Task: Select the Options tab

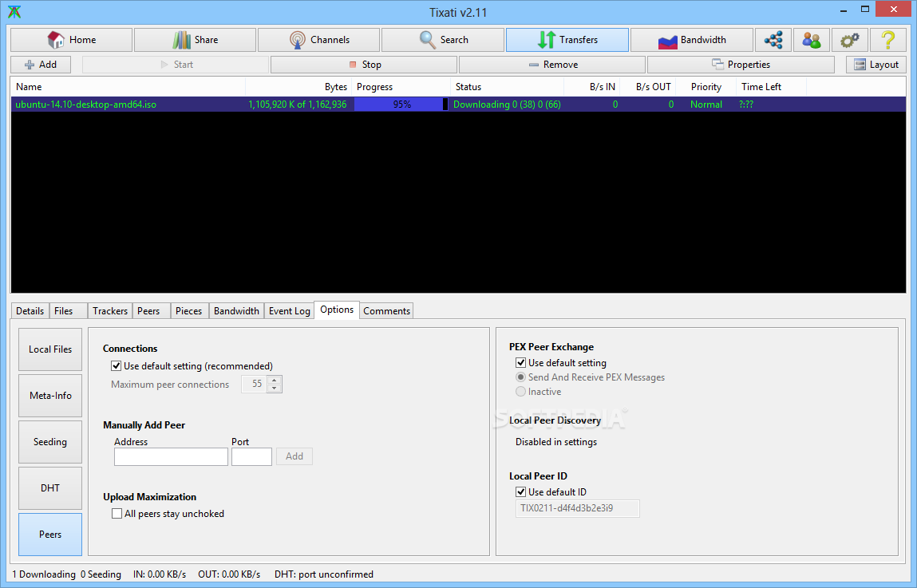Action: pyautogui.click(x=337, y=310)
